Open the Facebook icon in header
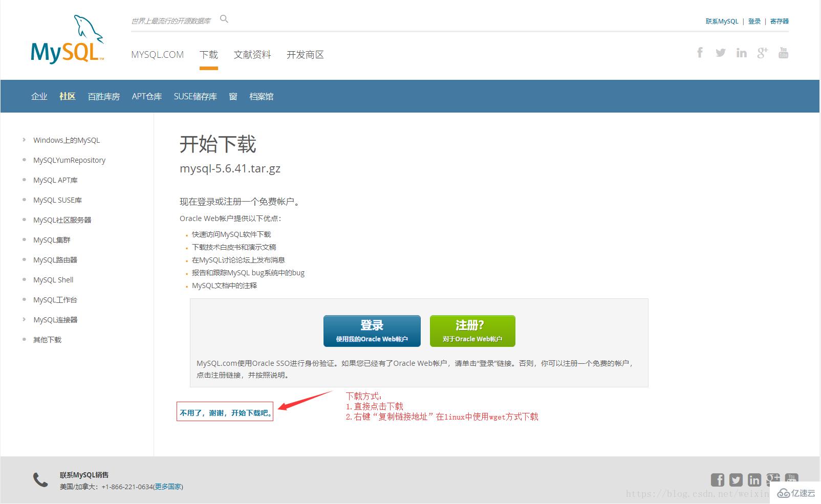 point(700,52)
